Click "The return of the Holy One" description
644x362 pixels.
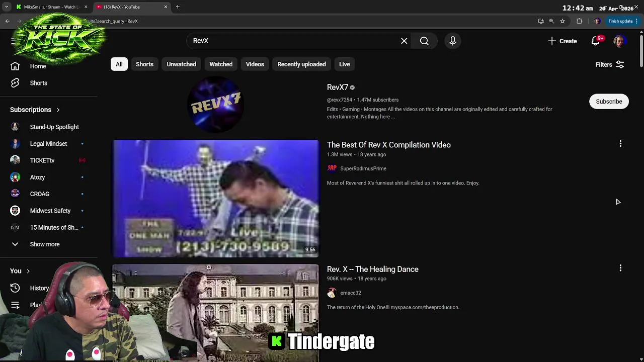coord(393,307)
